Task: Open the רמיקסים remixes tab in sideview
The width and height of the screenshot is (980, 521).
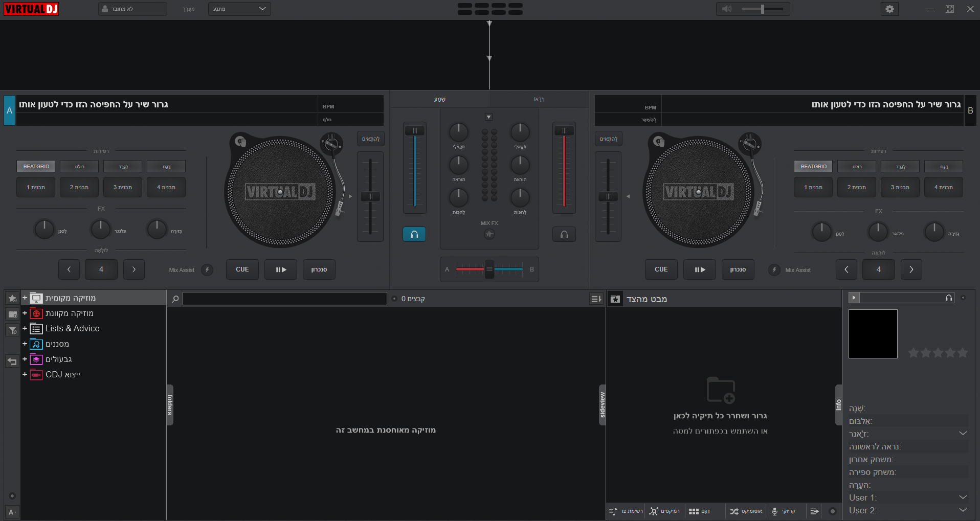Action: point(664,511)
